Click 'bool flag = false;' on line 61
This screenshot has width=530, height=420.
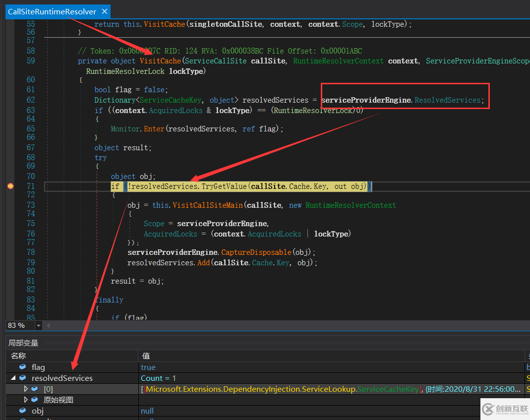coord(131,90)
